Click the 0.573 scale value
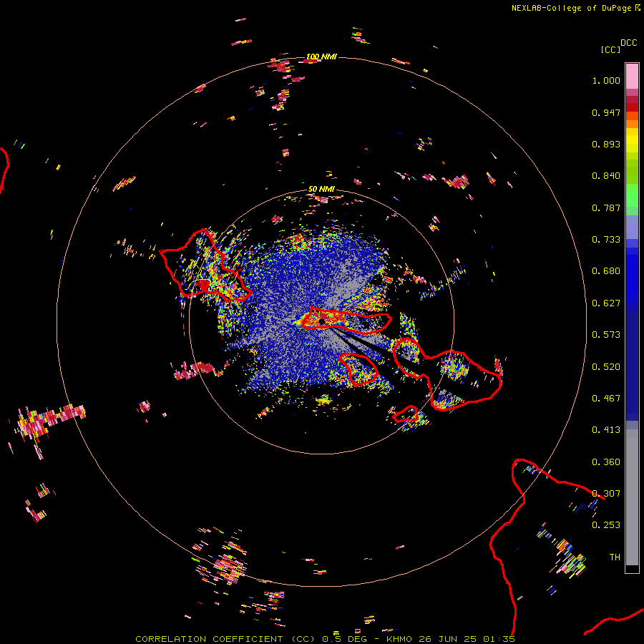Image resolution: width=644 pixels, height=644 pixels. 606,335
